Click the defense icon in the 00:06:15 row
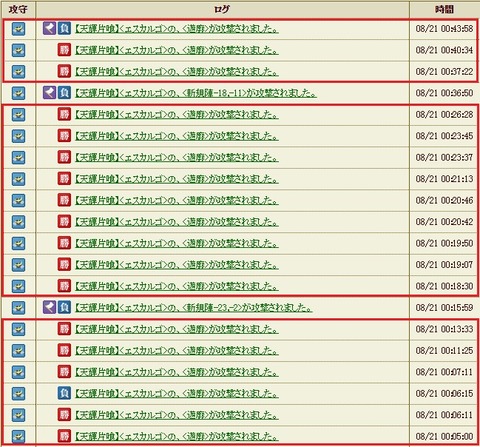Viewport: 480px width, 447px height. coord(18,394)
